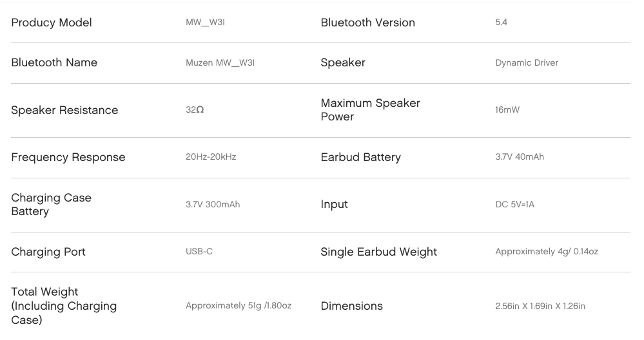Select the 5.4 Bluetooth version value

[501, 22]
